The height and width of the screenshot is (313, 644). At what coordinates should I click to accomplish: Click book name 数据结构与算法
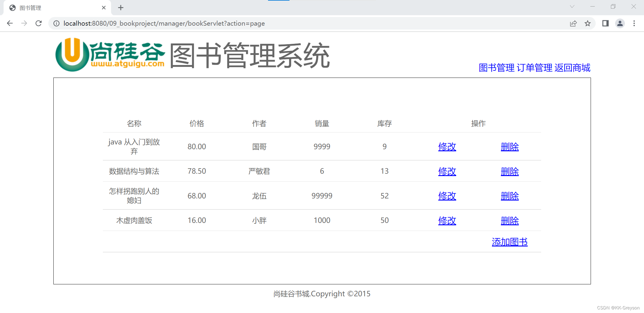pos(134,171)
